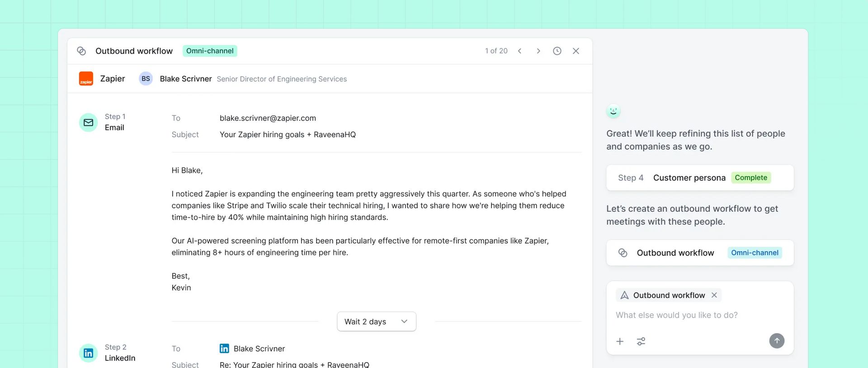This screenshot has width=868, height=368.
Task: Close the Outbound workflow panel
Action: [576, 51]
